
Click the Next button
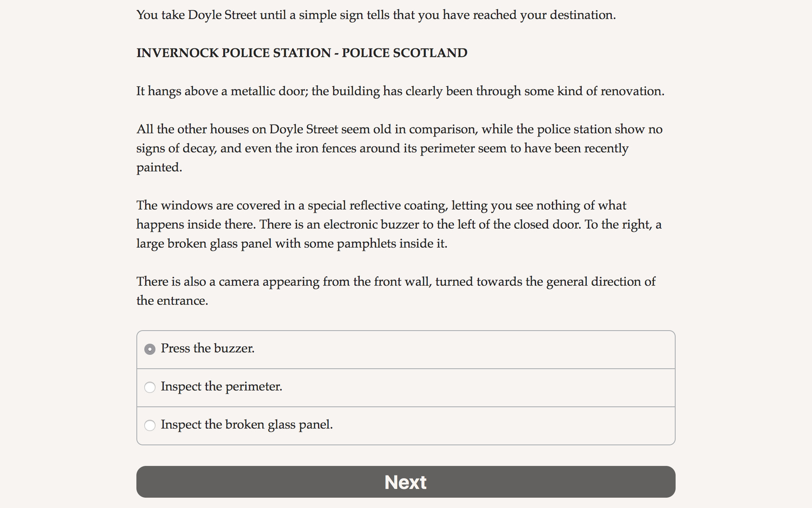(406, 482)
